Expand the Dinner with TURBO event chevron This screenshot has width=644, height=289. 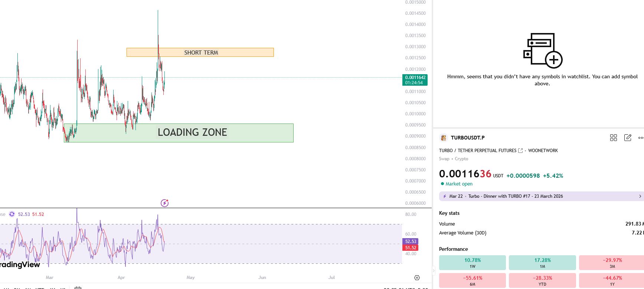pos(640,196)
